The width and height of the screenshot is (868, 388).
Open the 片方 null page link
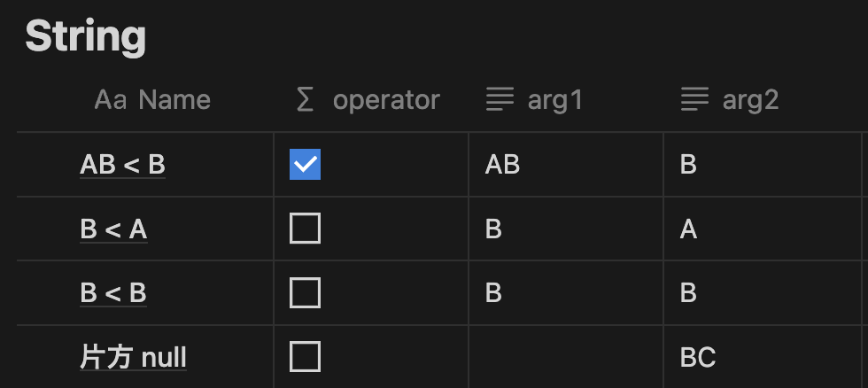tap(133, 358)
